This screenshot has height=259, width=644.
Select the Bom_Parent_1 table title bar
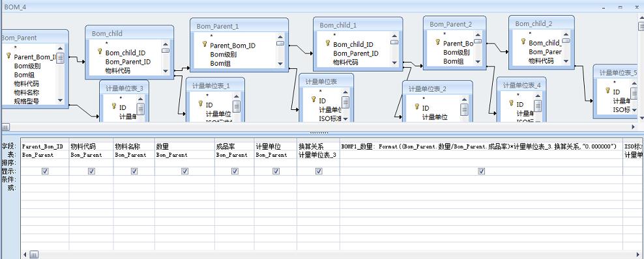tap(239, 26)
